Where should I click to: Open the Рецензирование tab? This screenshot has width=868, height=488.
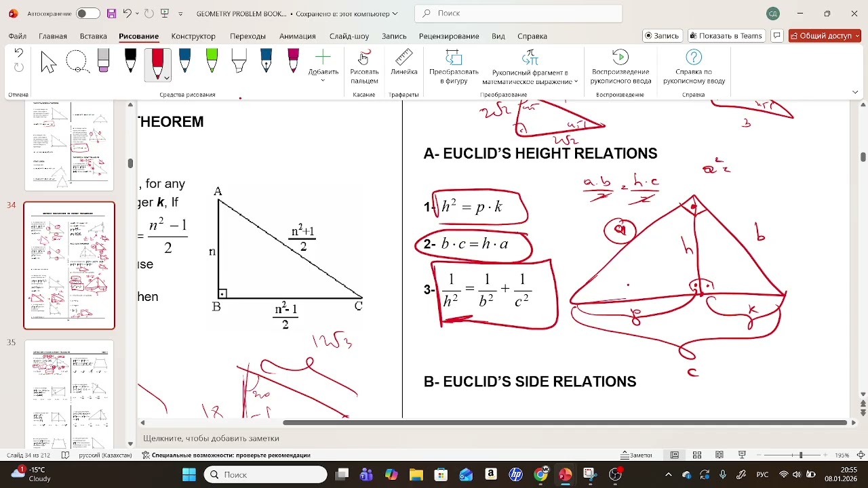[449, 36]
